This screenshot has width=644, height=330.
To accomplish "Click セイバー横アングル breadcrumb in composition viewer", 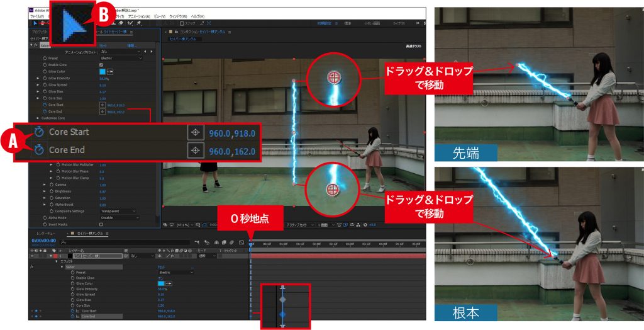I will point(184,39).
